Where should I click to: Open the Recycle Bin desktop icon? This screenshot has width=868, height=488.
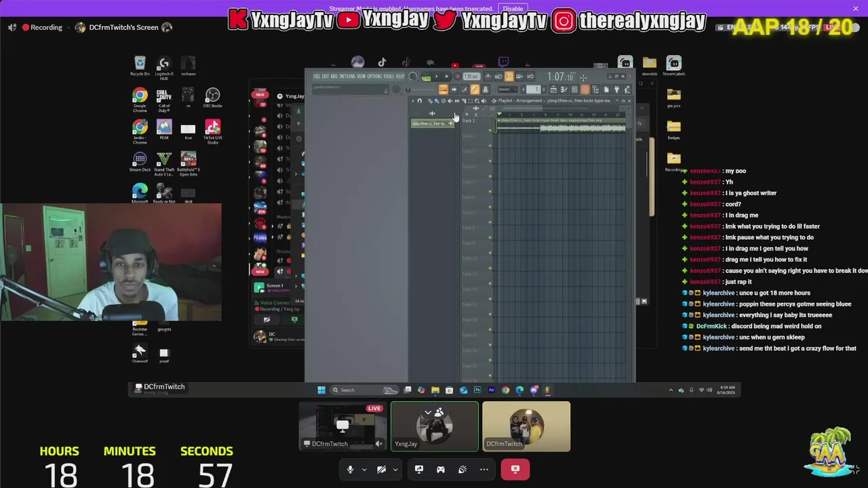(x=140, y=66)
